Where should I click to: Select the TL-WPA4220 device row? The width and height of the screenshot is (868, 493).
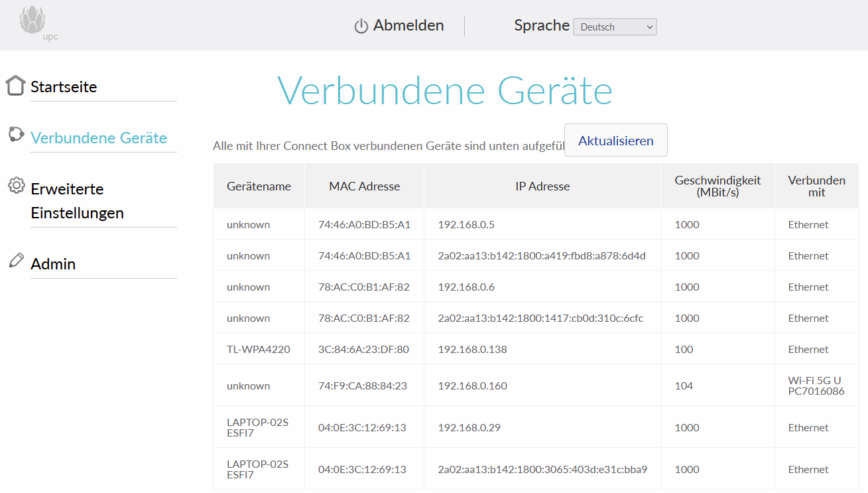tap(258, 349)
